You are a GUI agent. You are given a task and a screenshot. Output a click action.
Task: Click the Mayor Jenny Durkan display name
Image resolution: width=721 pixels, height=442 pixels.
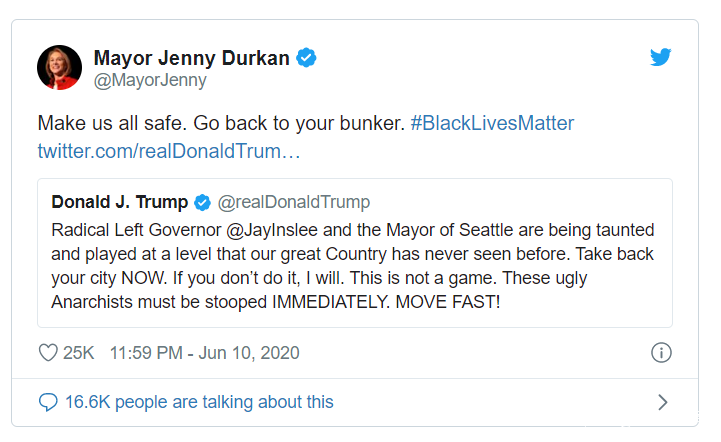[x=191, y=58]
